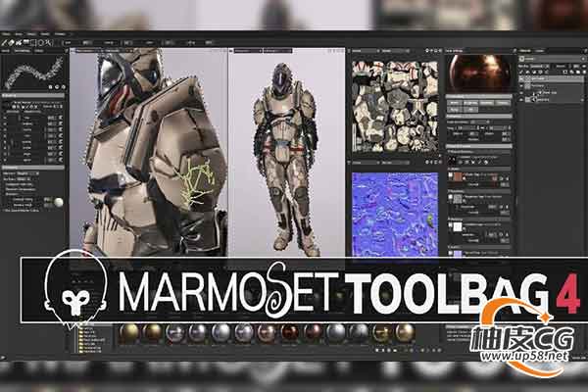Select the magic wand tool in toolbar
The height and width of the screenshot is (392, 588).
click(50, 43)
